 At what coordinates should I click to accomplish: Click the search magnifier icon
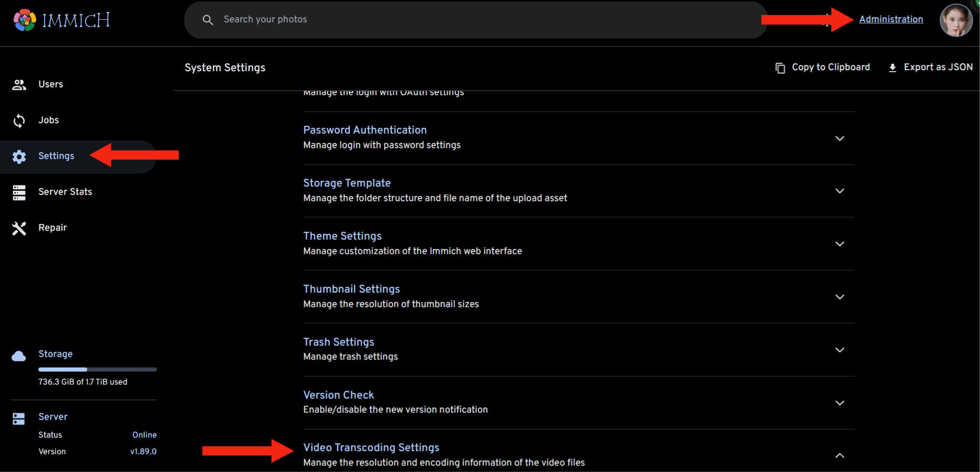coord(208,20)
